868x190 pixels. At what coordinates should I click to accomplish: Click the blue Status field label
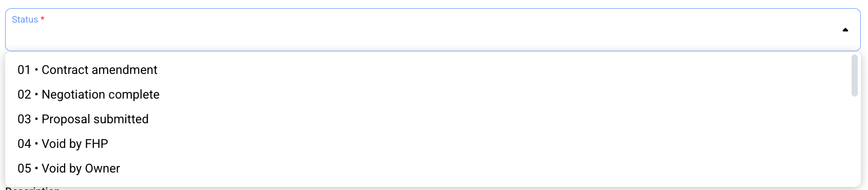click(25, 20)
